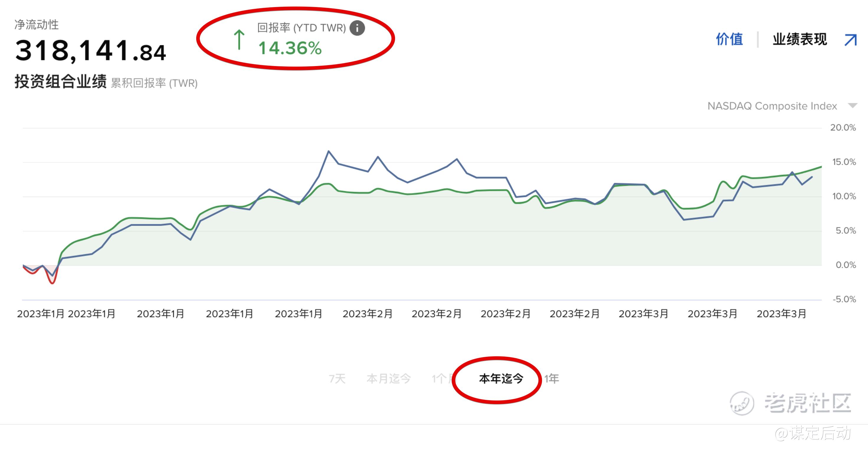Select the 7天 time range
868x453 pixels.
pos(337,379)
